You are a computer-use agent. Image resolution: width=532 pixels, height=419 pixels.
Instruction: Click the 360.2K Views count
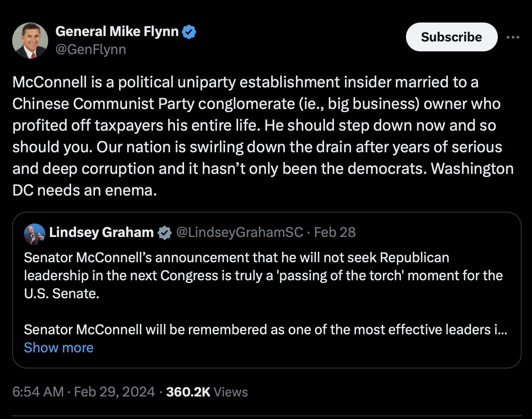[207, 392]
